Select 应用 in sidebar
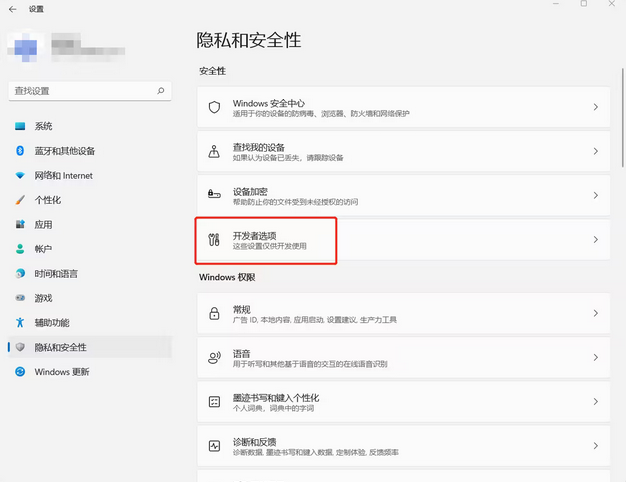627x482 pixels. 90,224
